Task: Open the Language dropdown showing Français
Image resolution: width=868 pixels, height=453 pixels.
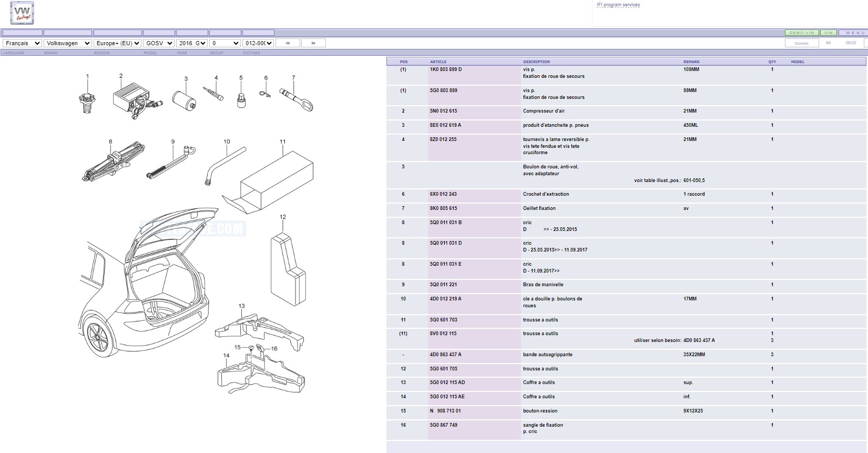Action: pos(22,43)
